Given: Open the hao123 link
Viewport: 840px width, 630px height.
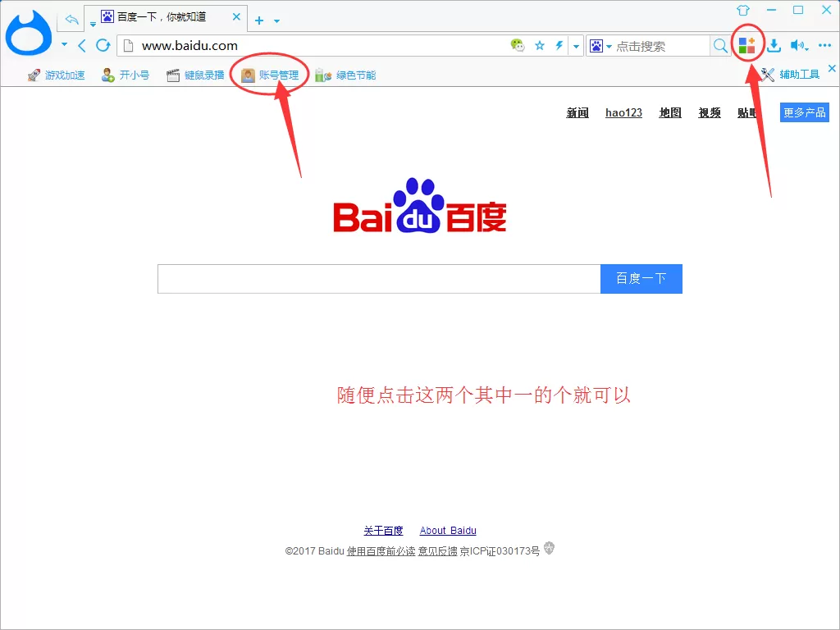Looking at the screenshot, I should [623, 112].
